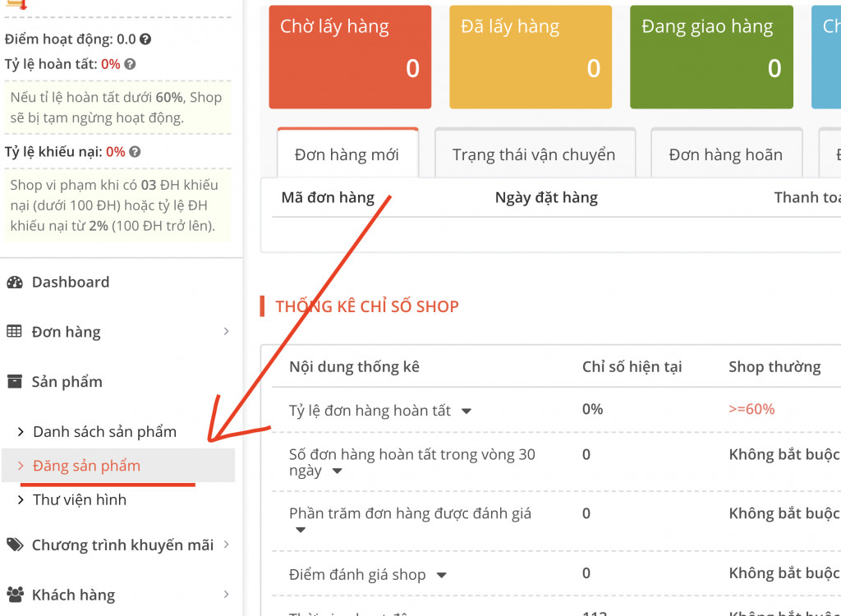Image resolution: width=841 pixels, height=616 pixels.
Task: Click help icon beside Tỷ lệ khiếu nại
Action: click(x=135, y=152)
